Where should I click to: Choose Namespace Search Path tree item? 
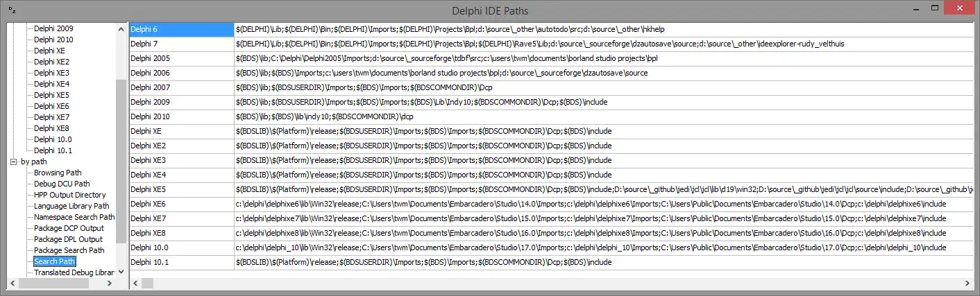[x=74, y=217]
